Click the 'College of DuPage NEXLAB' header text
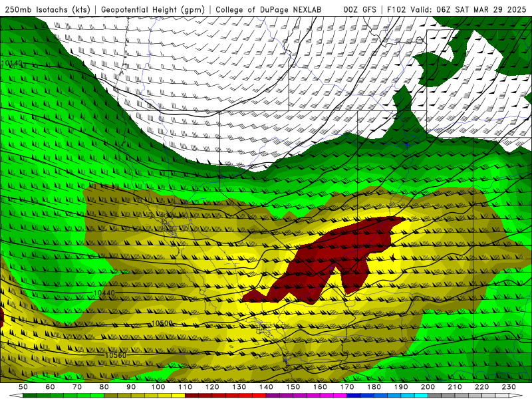 pos(268,10)
